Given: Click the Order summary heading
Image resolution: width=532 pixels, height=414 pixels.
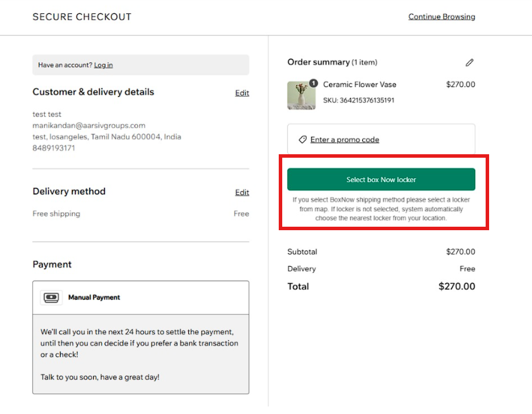Looking at the screenshot, I should coord(319,62).
